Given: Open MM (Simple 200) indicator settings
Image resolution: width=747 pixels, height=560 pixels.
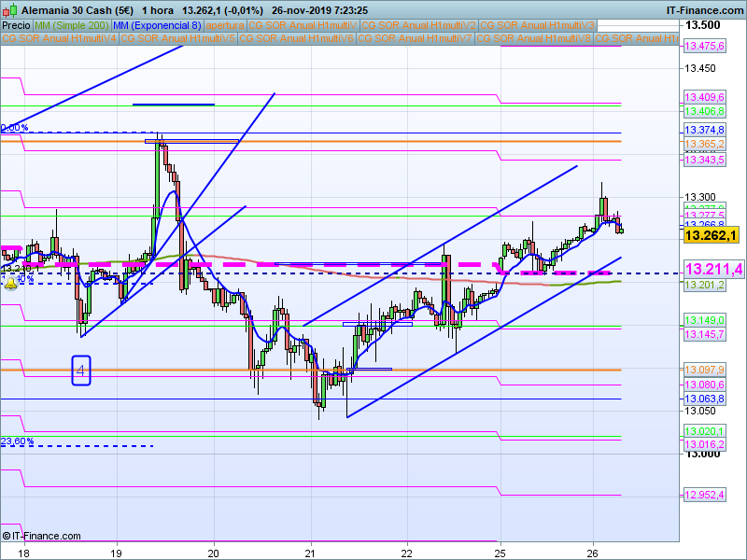Looking at the screenshot, I should click(72, 25).
